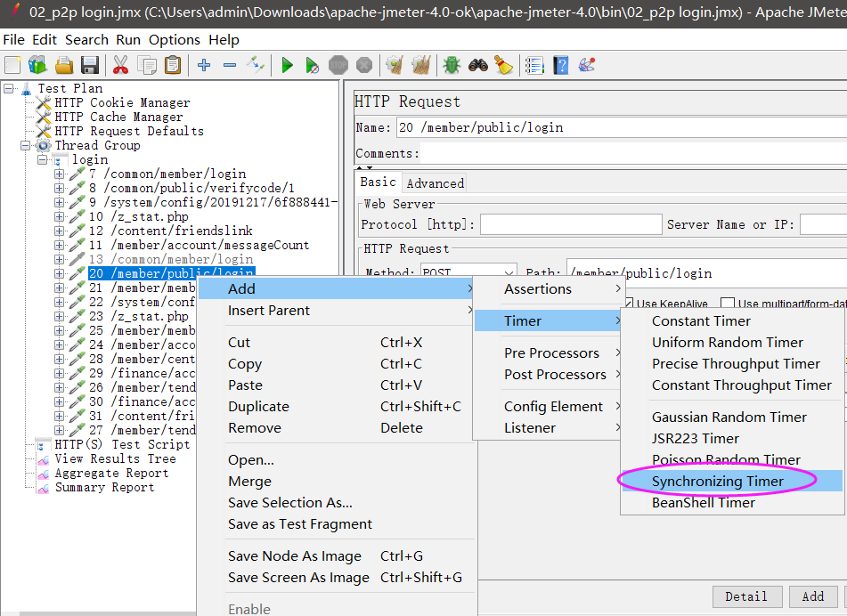Choose Synchronizing Timer from the submenu
Image resolution: width=847 pixels, height=616 pixels.
[x=732, y=481]
